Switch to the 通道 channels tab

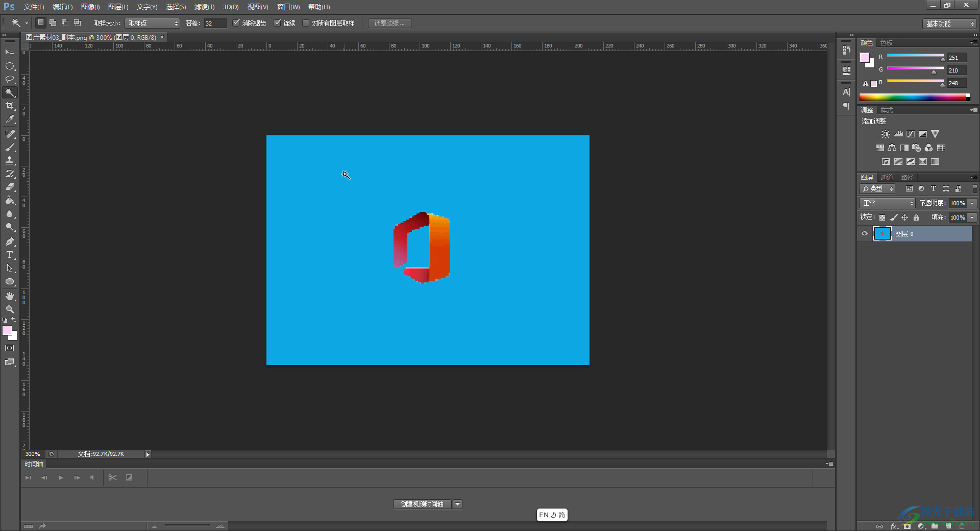[887, 177]
